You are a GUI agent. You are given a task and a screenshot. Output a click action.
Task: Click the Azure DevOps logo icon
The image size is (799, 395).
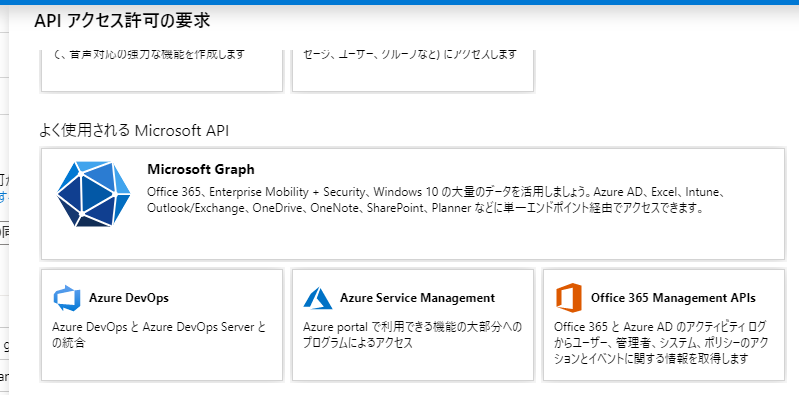pyautogui.click(x=67, y=298)
